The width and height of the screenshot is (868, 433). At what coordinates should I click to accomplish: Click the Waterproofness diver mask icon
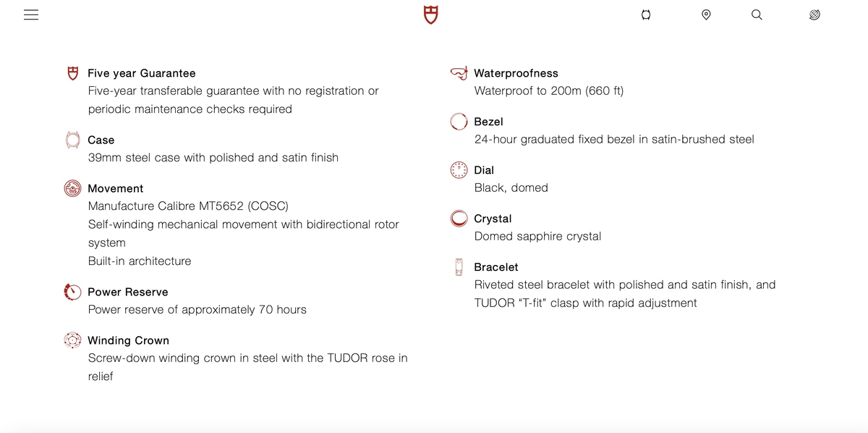click(x=459, y=73)
